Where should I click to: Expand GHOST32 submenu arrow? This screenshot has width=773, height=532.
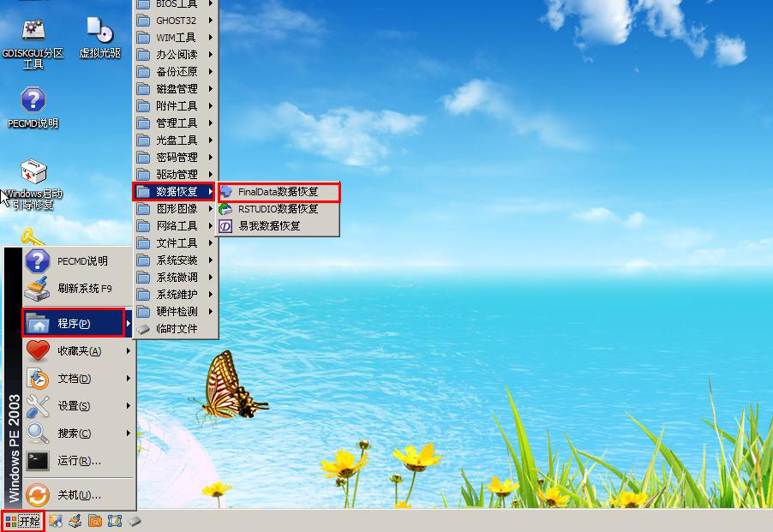pos(211,21)
